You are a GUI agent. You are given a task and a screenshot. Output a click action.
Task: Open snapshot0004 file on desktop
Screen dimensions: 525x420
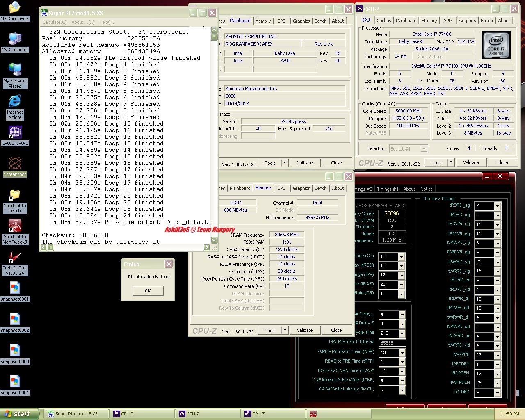(15, 385)
